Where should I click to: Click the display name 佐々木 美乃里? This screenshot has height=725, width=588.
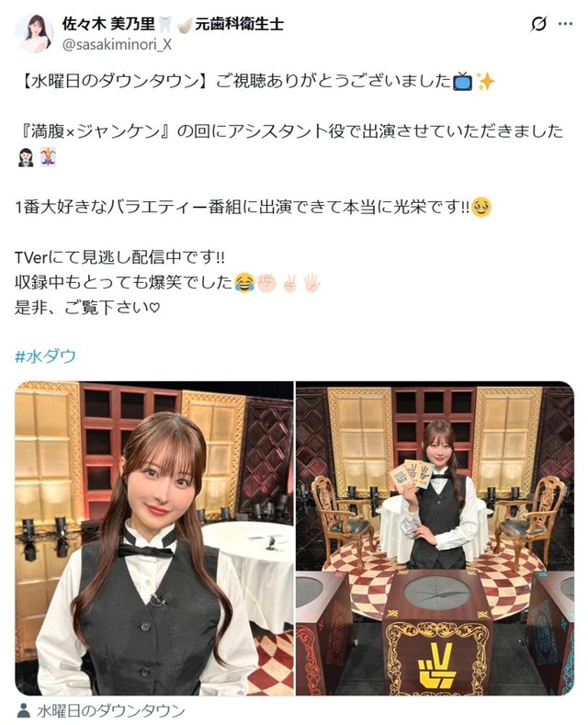coord(108,24)
